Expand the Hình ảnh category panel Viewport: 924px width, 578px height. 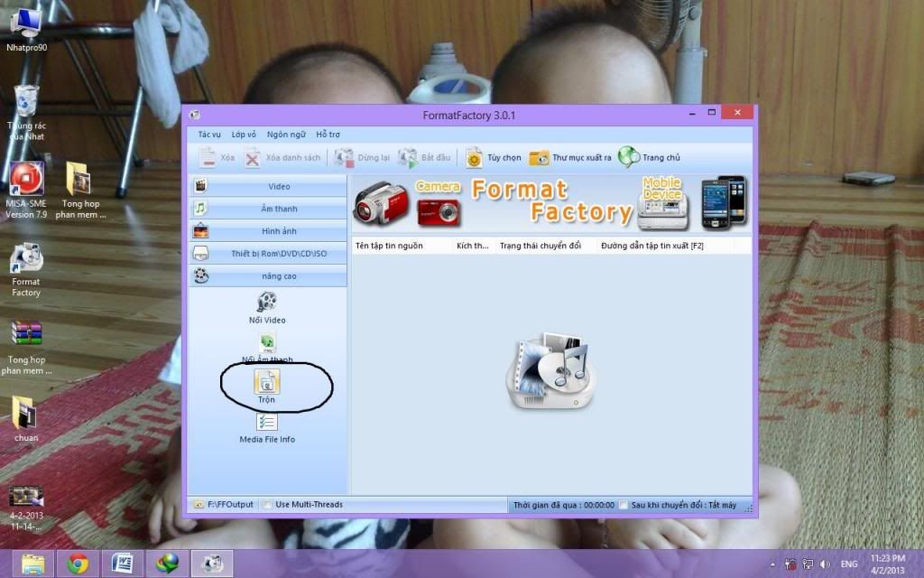pos(268,231)
